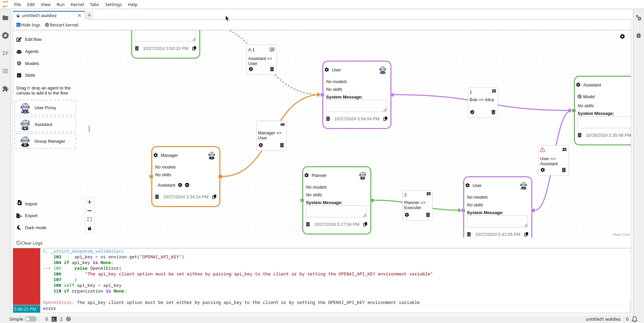Select the untitled1.waldiez tab
Viewport: 644px width, 323px height.
click(x=39, y=15)
